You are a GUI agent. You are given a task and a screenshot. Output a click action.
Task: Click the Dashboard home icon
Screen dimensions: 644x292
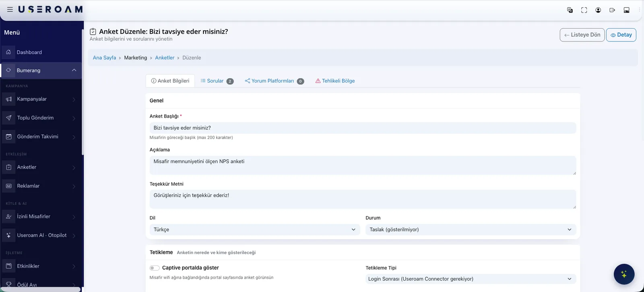point(8,52)
